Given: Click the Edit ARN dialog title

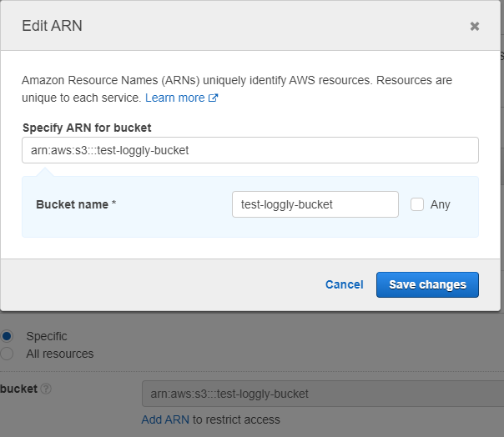Looking at the screenshot, I should [x=52, y=26].
